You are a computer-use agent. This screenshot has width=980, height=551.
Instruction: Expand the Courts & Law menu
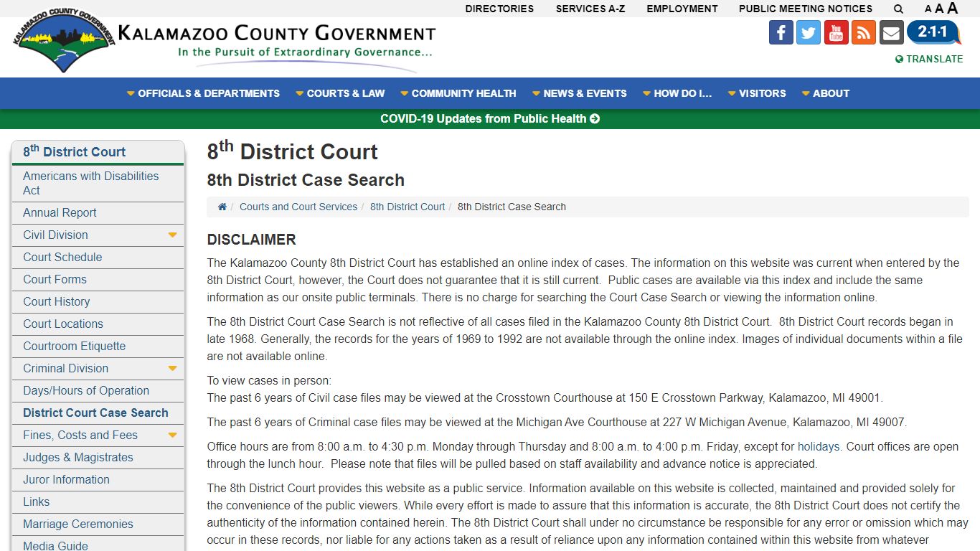(340, 93)
